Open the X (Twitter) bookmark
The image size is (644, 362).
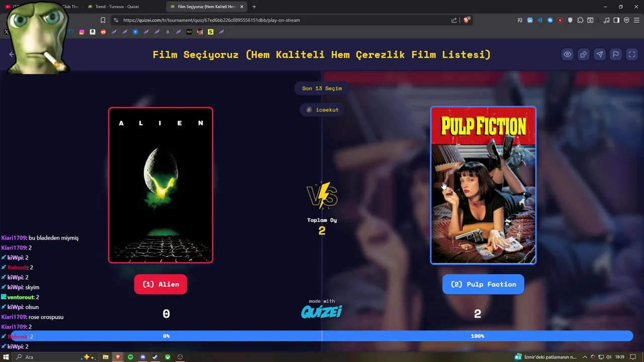[x=6, y=32]
